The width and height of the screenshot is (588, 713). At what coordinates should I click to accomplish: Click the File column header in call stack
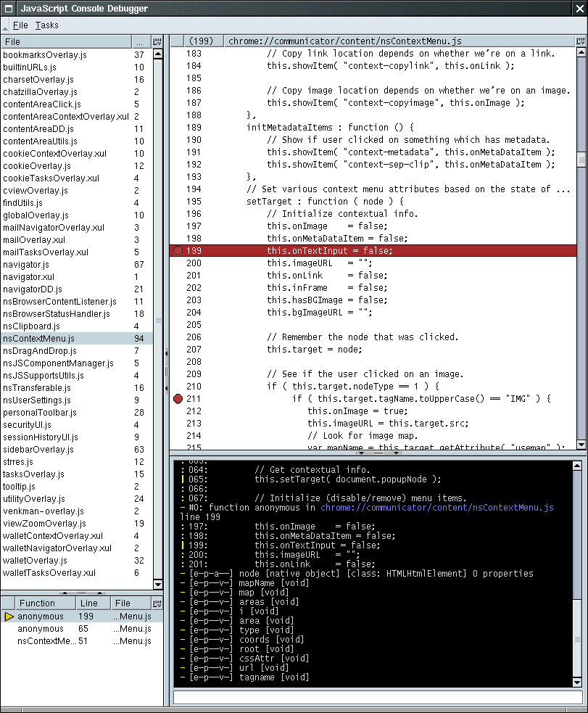131,603
